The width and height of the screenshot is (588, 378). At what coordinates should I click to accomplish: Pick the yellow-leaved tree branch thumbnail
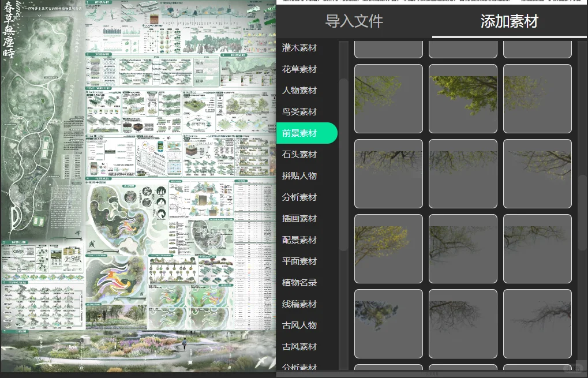point(388,249)
